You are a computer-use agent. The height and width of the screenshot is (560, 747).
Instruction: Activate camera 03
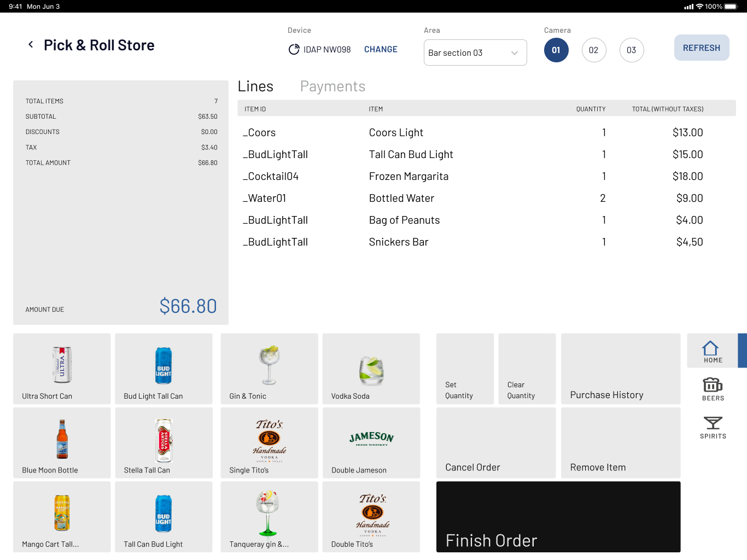[x=631, y=50]
